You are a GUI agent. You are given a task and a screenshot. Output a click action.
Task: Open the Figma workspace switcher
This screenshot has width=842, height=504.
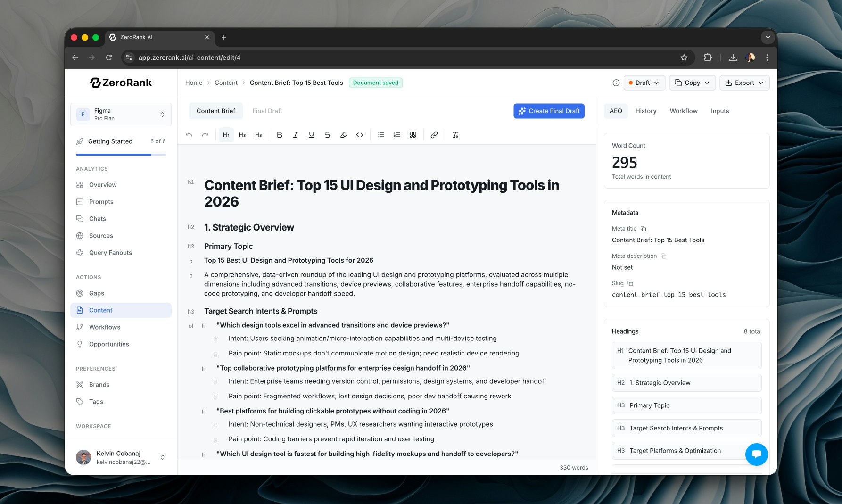click(x=121, y=115)
